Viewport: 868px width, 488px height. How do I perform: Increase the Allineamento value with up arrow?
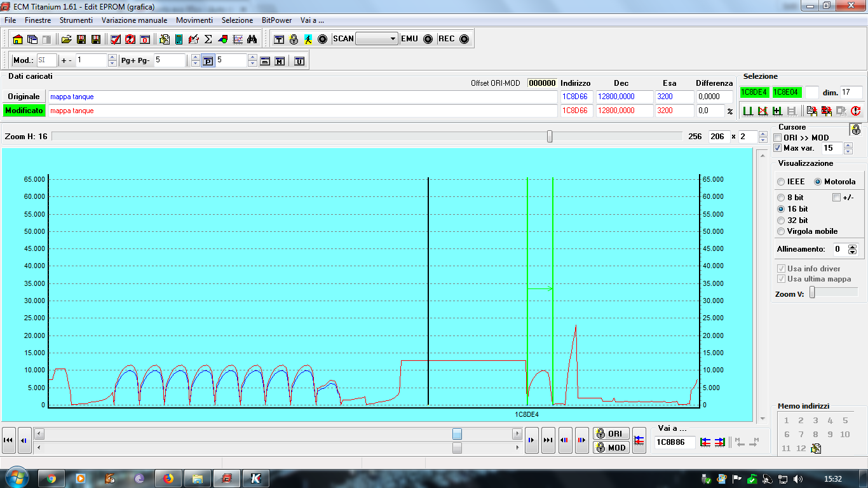click(853, 247)
